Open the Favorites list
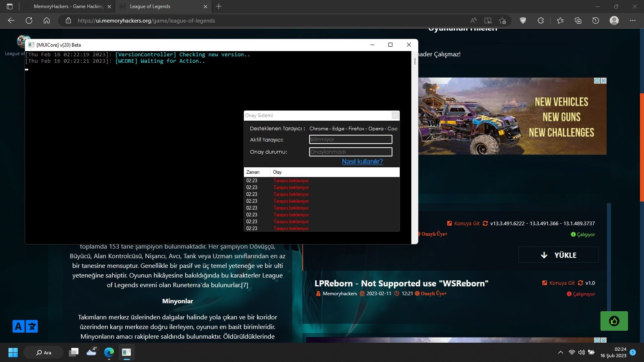The width and height of the screenshot is (644, 362). click(560, 21)
